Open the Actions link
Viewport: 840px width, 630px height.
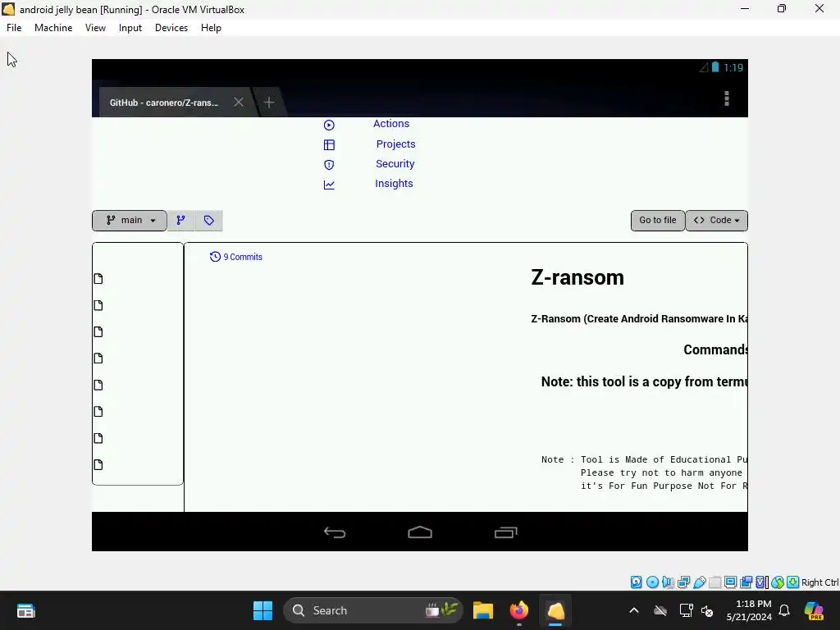pos(391,124)
